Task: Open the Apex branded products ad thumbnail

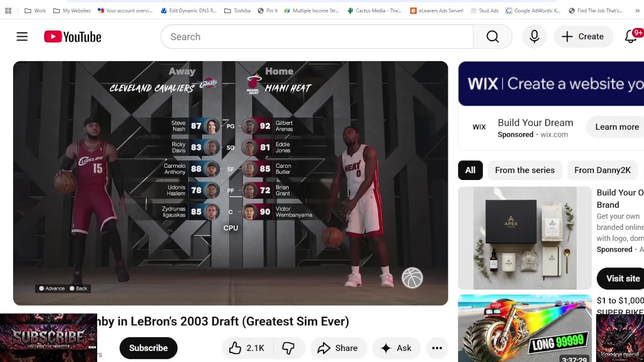Action: point(525,238)
